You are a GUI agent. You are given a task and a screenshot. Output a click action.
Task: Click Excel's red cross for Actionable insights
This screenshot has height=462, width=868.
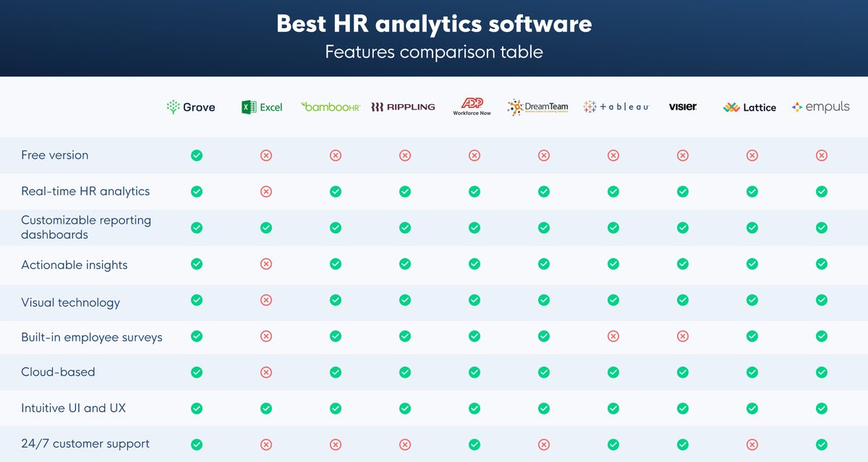(266, 264)
